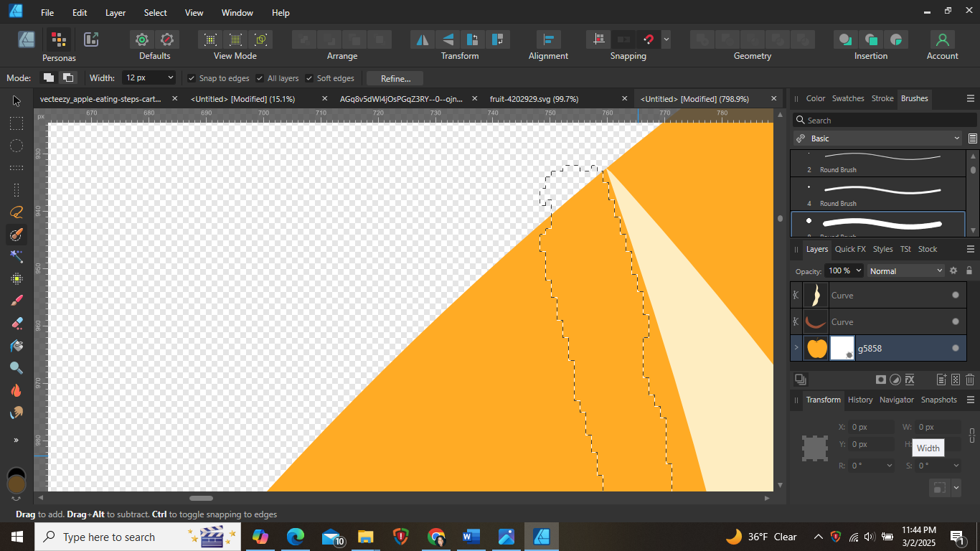Image resolution: width=980 pixels, height=551 pixels.
Task: Select the size 4 Round Brush
Action: point(878,194)
